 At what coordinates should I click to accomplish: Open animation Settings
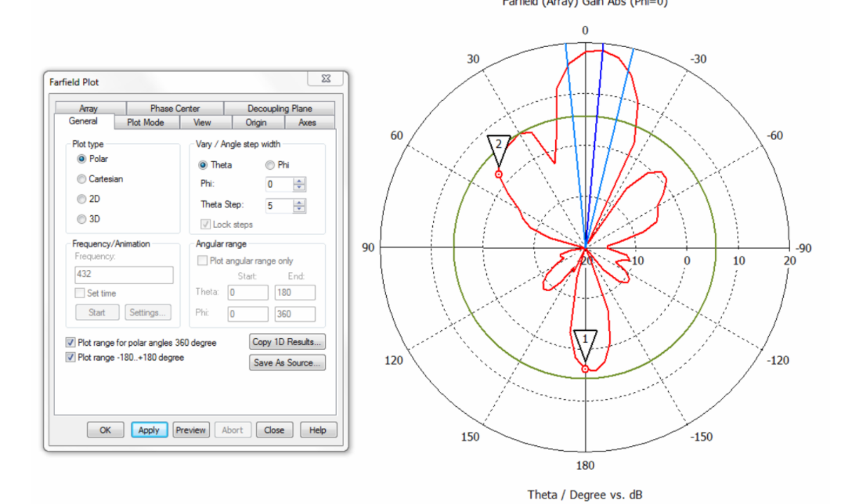click(x=147, y=312)
